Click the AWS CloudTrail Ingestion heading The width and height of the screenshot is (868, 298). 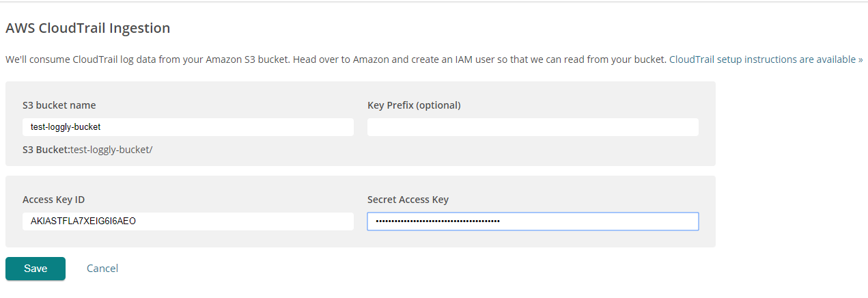(87, 29)
